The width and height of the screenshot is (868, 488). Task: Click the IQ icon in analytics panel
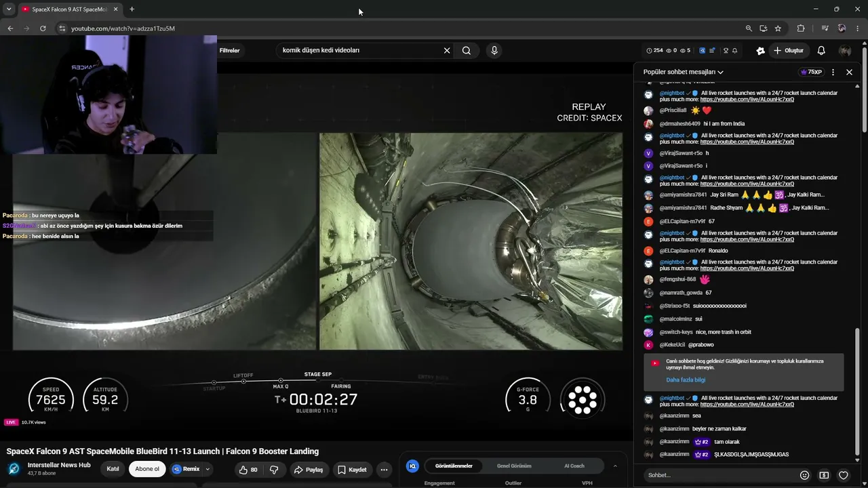tap(412, 466)
